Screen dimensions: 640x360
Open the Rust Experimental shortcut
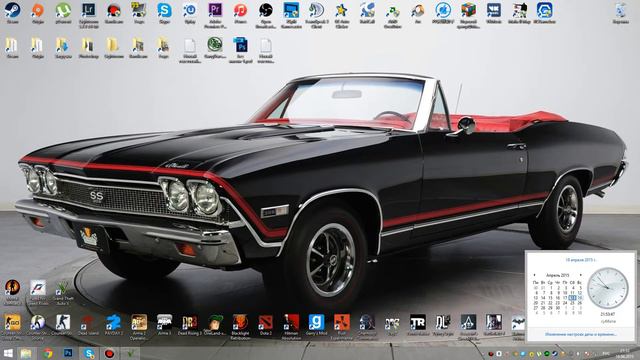(x=342, y=327)
